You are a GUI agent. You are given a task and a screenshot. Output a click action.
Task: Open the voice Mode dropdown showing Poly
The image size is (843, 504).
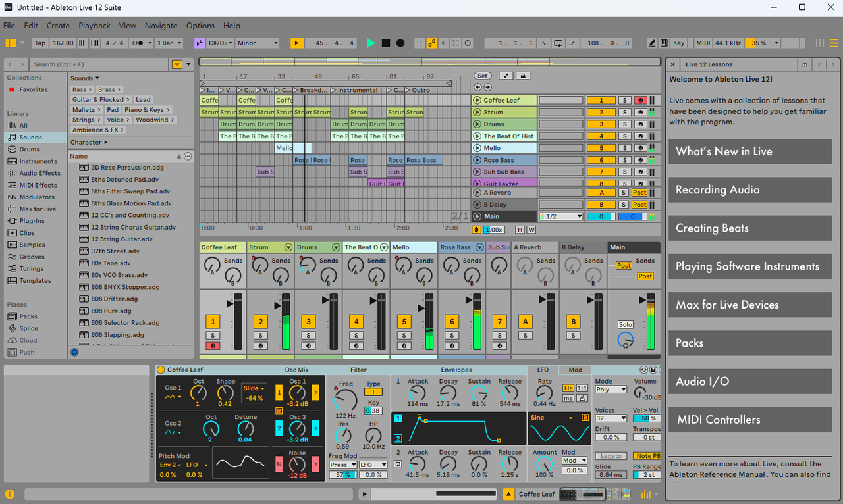click(x=611, y=390)
